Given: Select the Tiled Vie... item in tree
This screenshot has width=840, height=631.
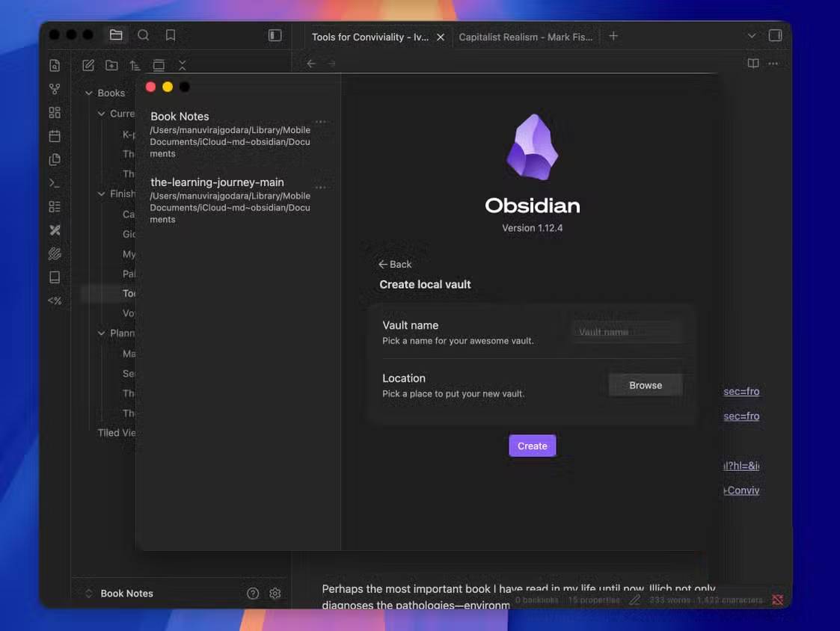Looking at the screenshot, I should [x=116, y=433].
